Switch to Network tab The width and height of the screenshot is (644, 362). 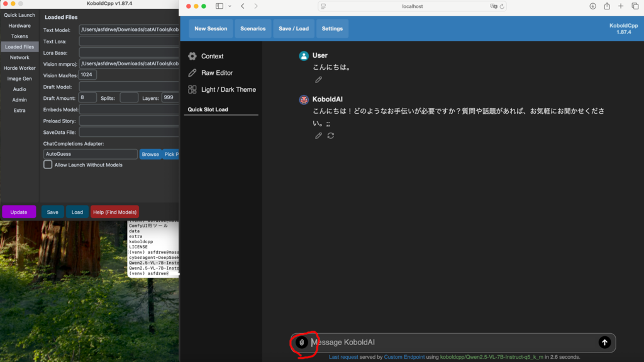(19, 57)
